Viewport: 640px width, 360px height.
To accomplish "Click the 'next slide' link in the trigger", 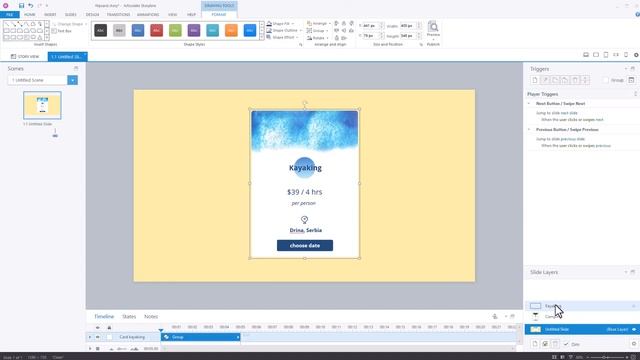I will [x=570, y=113].
